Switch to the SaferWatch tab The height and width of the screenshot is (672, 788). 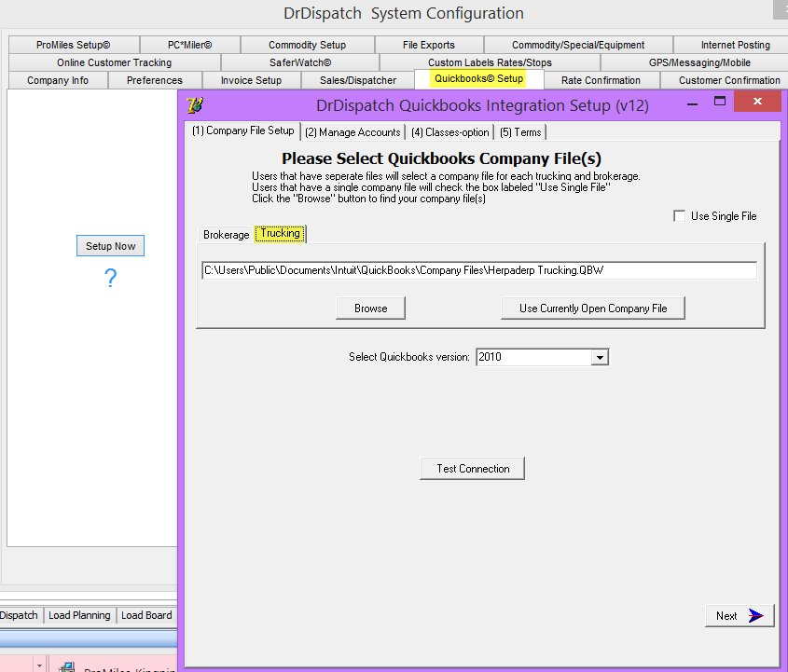pos(300,62)
